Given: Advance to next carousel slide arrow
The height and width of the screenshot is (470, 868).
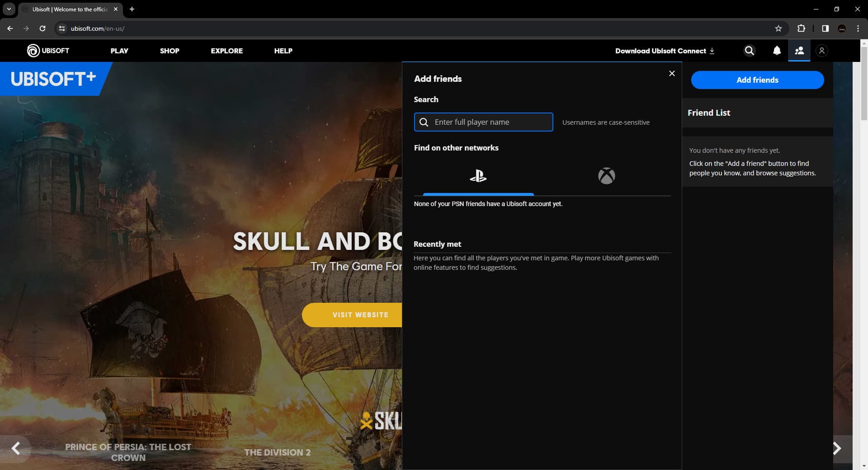Looking at the screenshot, I should [x=837, y=448].
